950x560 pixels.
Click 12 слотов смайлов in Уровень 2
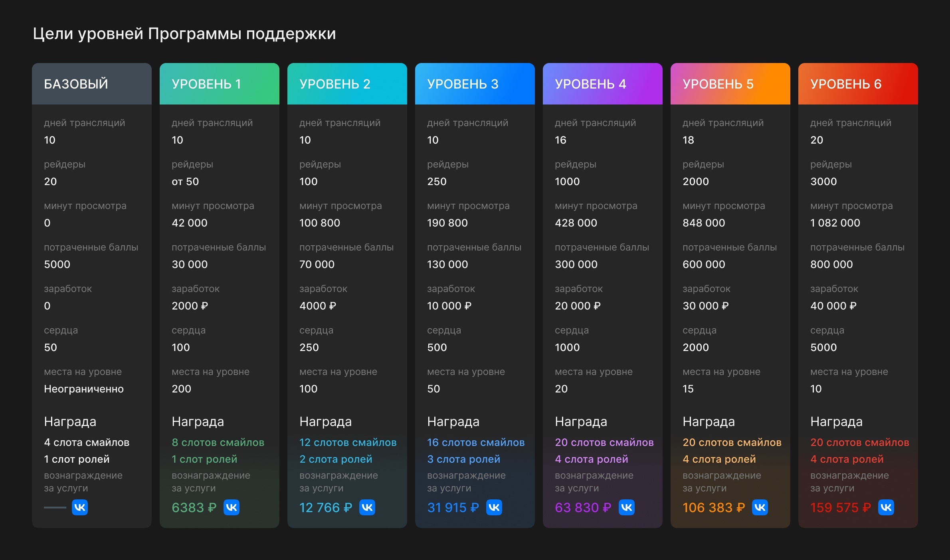(x=348, y=442)
